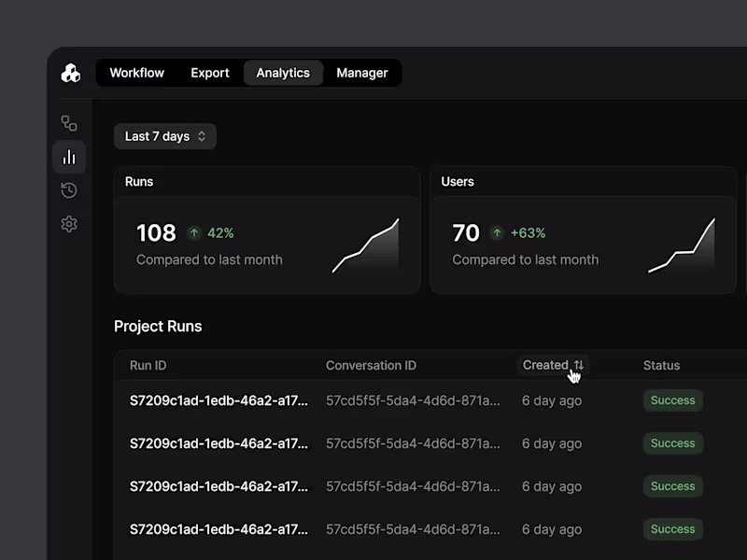Open the workflow nodes view from the sidebar
Viewport: 747px width, 560px height.
68,122
